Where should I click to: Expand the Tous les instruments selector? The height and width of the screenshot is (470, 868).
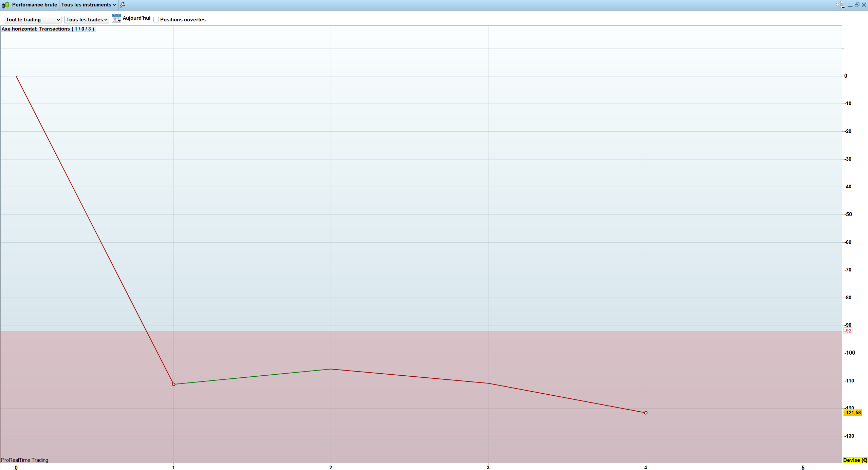88,5
